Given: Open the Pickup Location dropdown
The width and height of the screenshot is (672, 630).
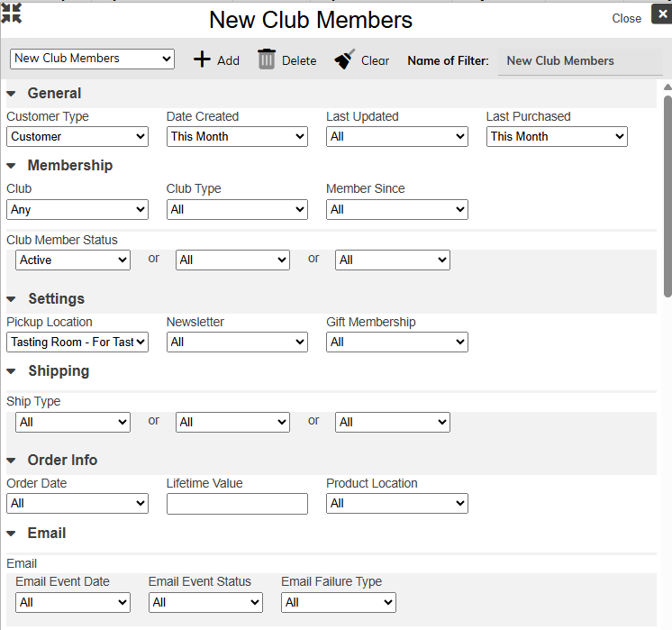Looking at the screenshot, I should pos(77,342).
